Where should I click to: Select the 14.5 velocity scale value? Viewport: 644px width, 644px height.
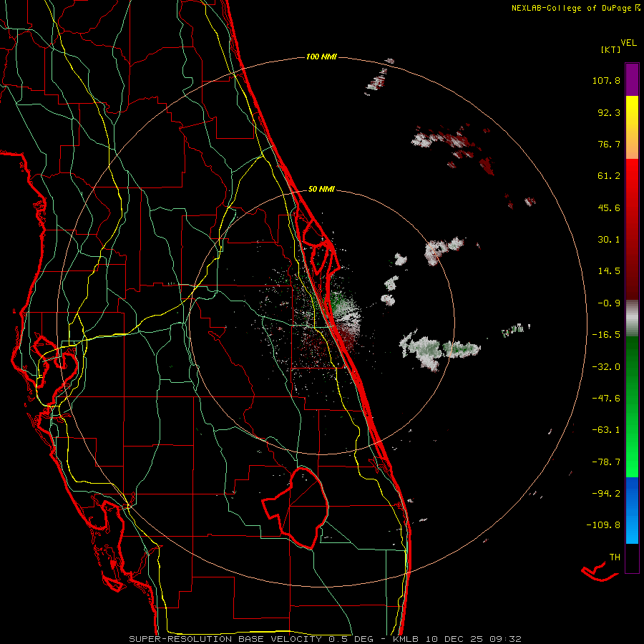click(x=609, y=271)
